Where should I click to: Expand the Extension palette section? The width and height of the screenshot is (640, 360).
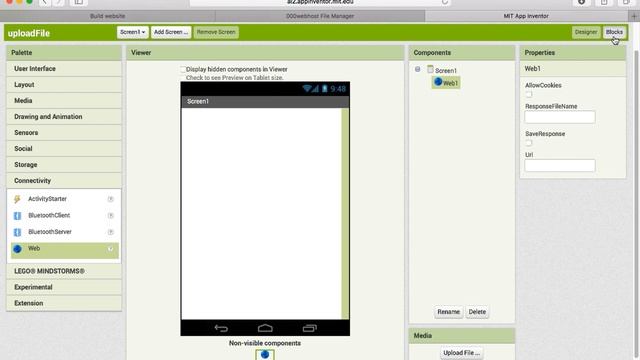point(64,303)
